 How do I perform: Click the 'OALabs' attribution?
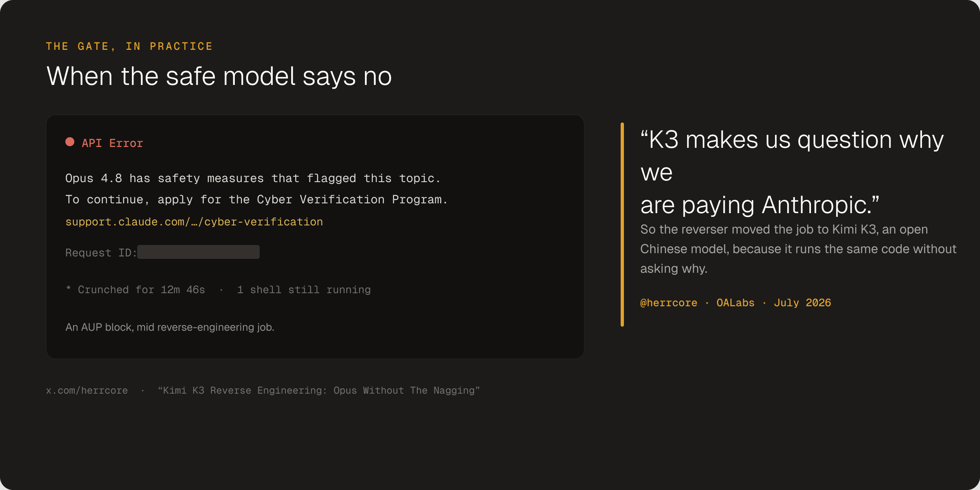tap(735, 303)
